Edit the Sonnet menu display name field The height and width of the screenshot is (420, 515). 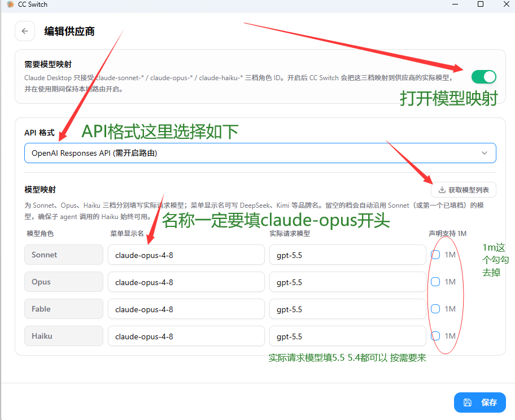(186, 255)
